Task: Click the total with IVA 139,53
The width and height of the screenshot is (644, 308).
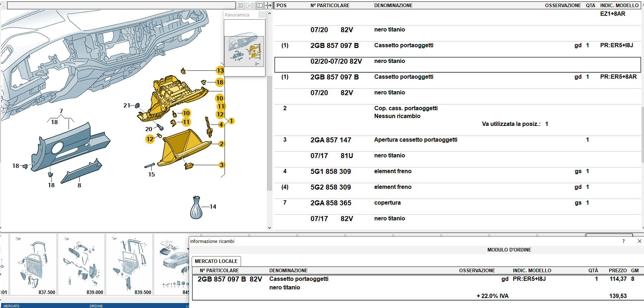Action: pos(618,296)
